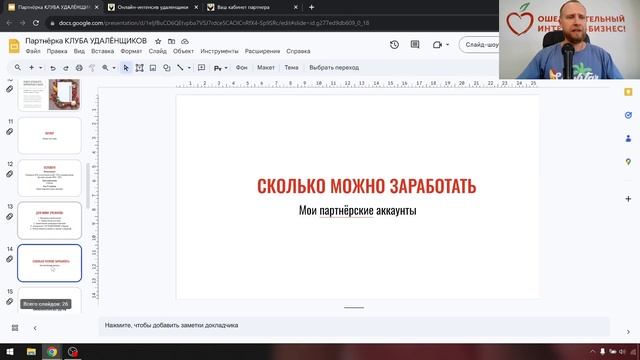Viewport: 640px width, 360px height.
Task: Click the zoom magnifier tool
Action: pos(105,68)
